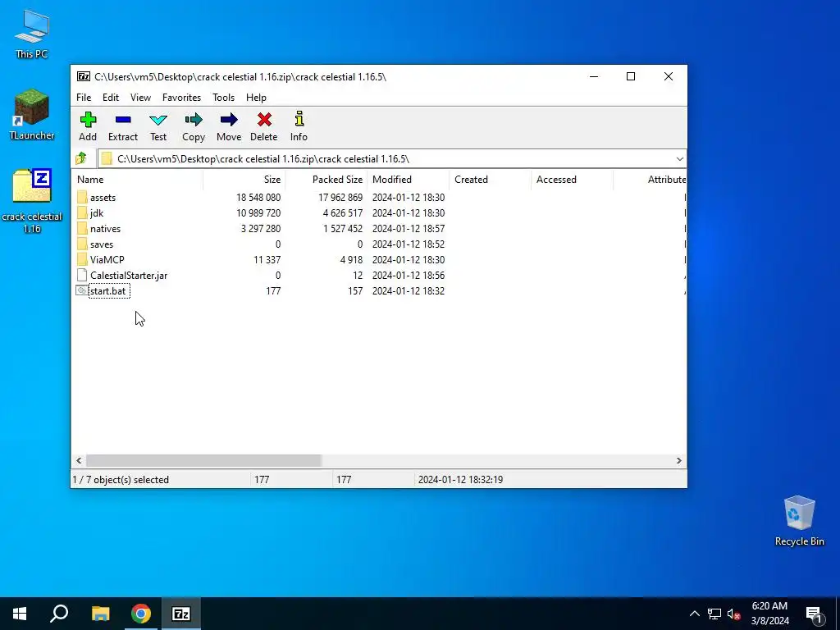
Task: Open the Tools menu
Action: 223,98
